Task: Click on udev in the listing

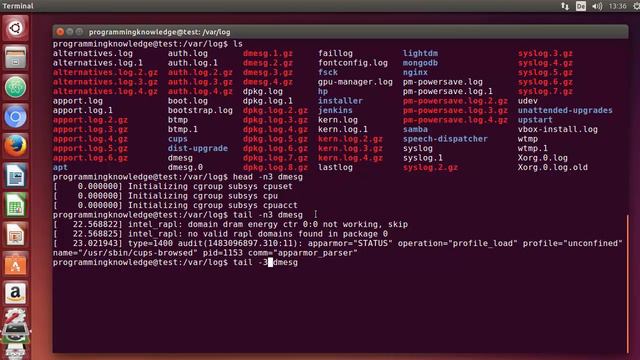Action: 528,101
